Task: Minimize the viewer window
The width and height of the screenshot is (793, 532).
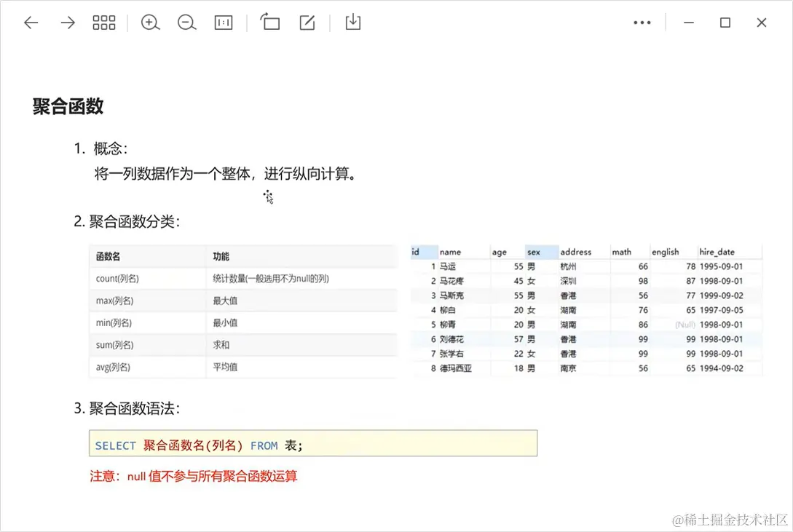Action: coord(689,23)
